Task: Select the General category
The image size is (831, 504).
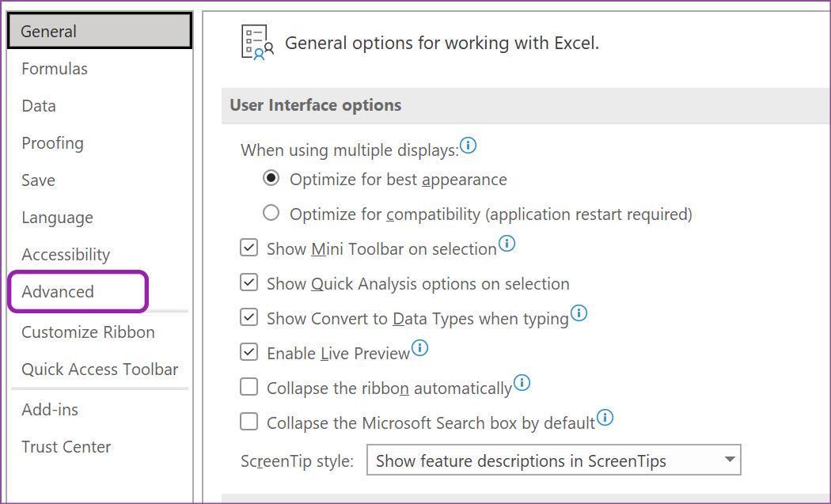Action: pyautogui.click(x=100, y=32)
